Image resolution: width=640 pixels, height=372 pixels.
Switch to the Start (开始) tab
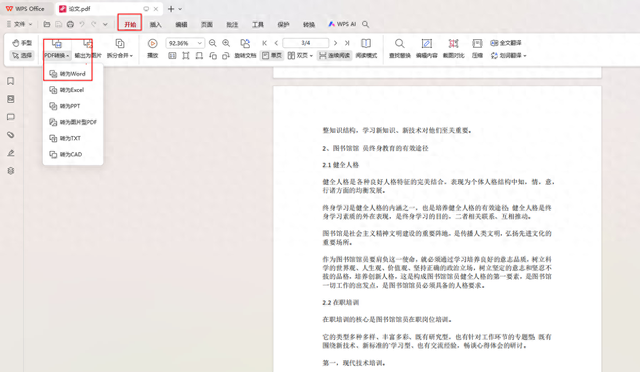point(130,25)
